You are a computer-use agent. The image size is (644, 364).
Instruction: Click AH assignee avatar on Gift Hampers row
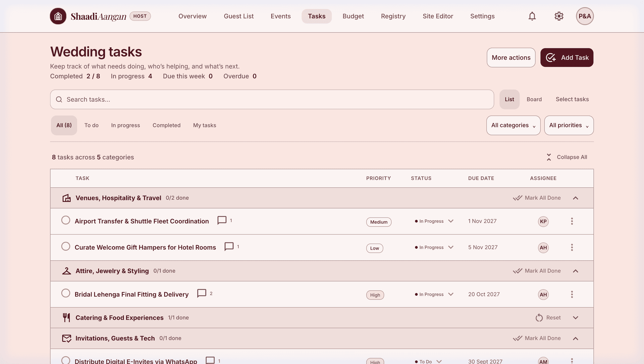(x=543, y=247)
